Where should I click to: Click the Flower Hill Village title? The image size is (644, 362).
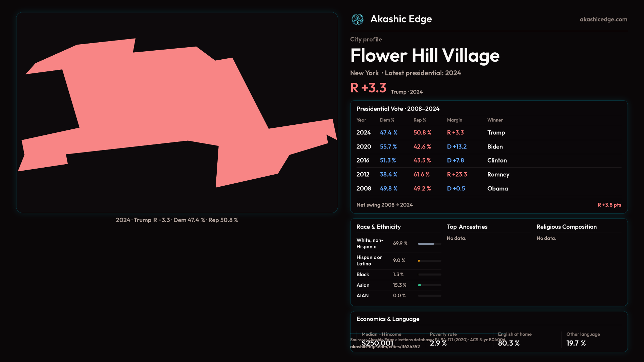425,56
